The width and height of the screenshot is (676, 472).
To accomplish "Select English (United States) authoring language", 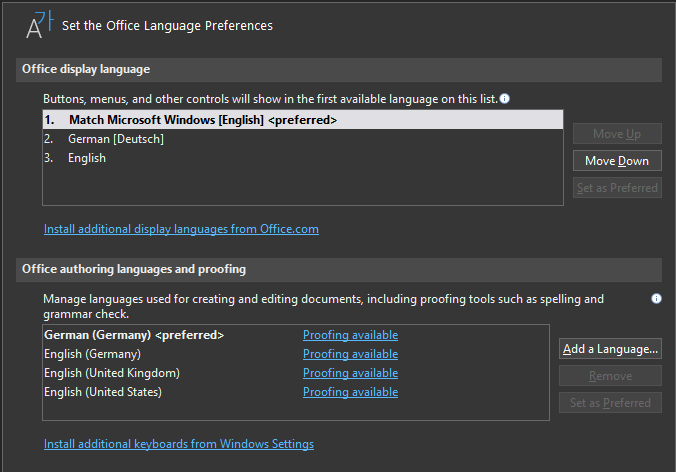I will pos(103,392).
